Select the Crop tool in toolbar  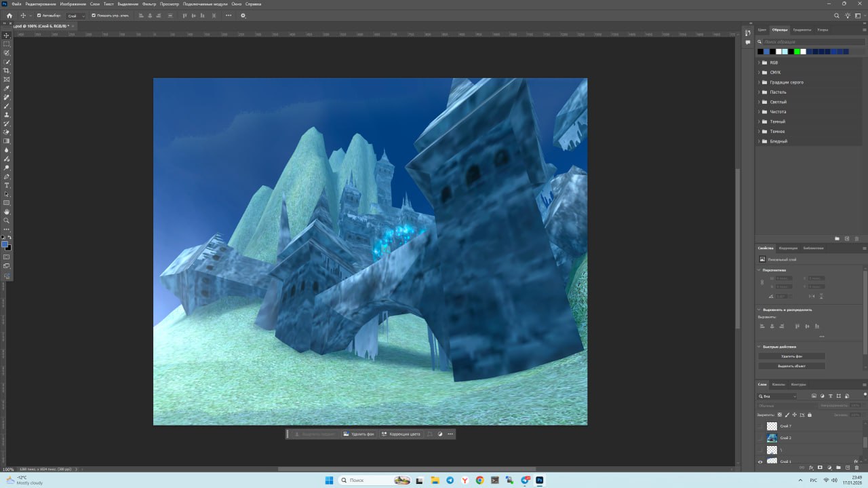tap(7, 71)
